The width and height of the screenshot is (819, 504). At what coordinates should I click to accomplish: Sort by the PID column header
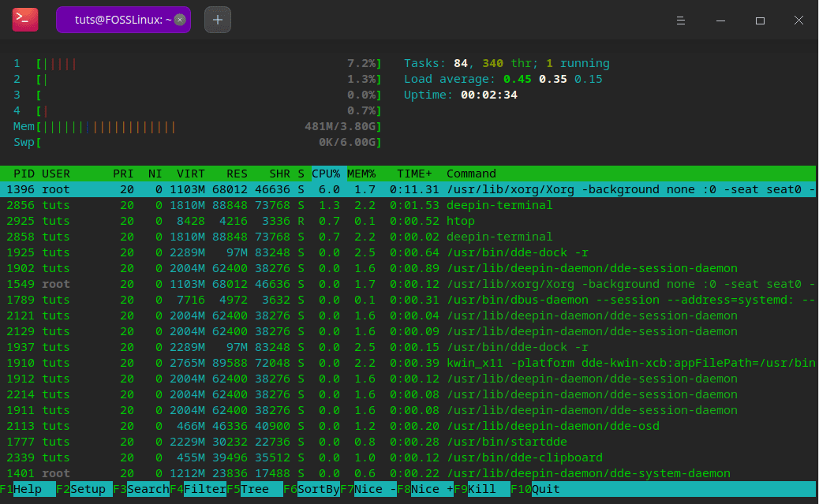click(x=23, y=174)
